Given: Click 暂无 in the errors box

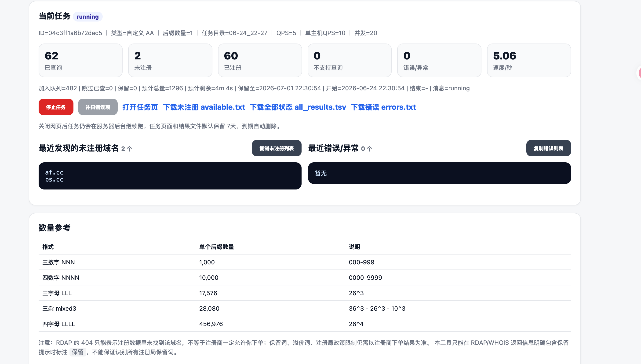Looking at the screenshot, I should point(320,173).
